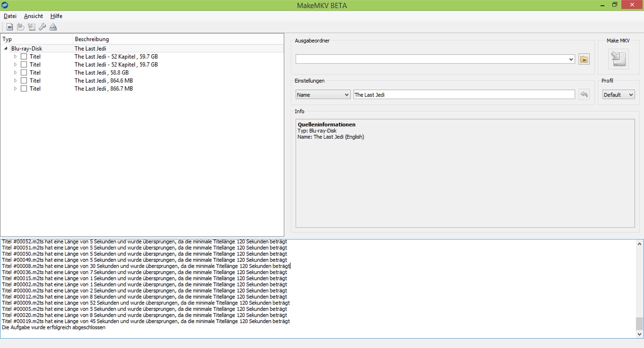Click the Open files toolbar icon
The image size is (644, 348).
coord(9,27)
